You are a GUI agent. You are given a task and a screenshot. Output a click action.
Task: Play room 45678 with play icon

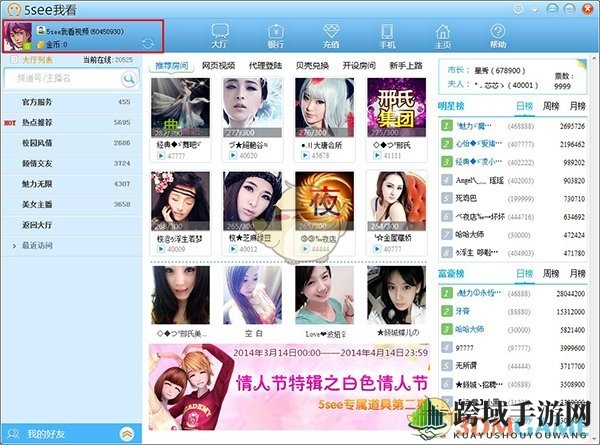pyautogui.click(x=305, y=155)
